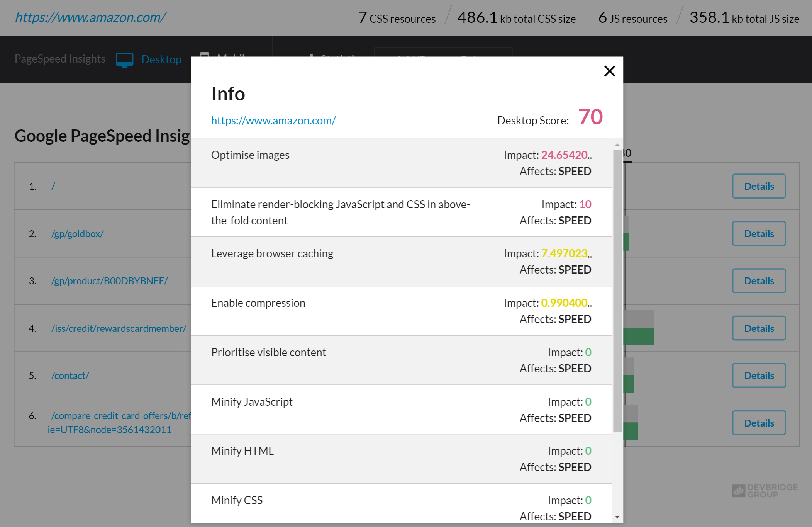Viewport: 812px width, 527px height.
Task: Click the Impact 10 value for render-blocking rule
Action: click(x=585, y=204)
